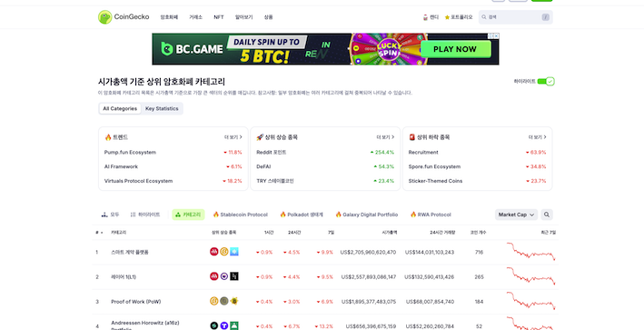This screenshot has width=644, height=330.
Task: Switch to the Key Statistics tab
Action: point(162,108)
